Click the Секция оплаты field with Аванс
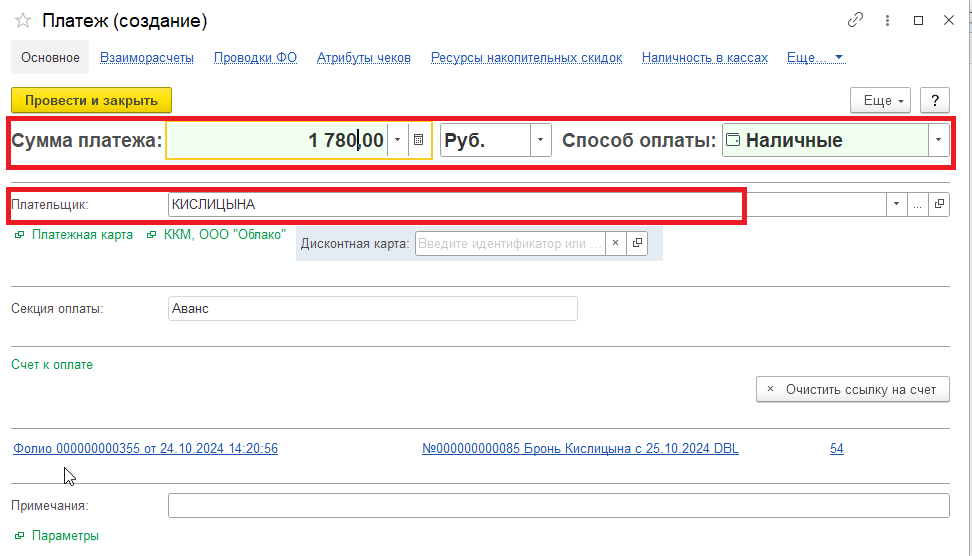Image resolution: width=972 pixels, height=556 pixels. (x=373, y=308)
